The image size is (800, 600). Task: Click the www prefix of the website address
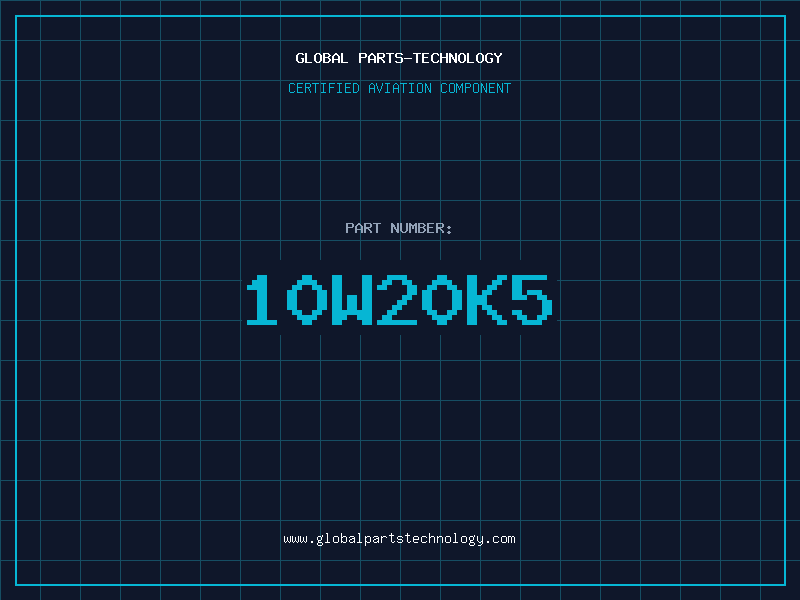point(295,540)
